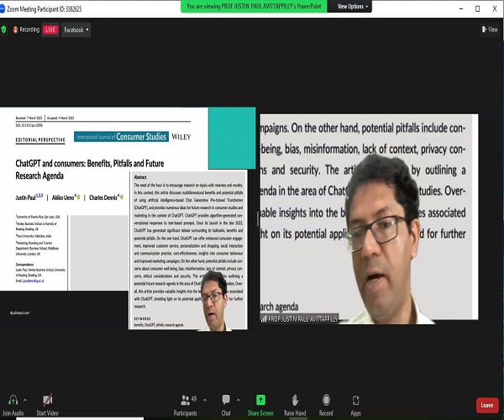
Task: Click the Zoom app icon in title bar
Action: [x=3, y=9]
